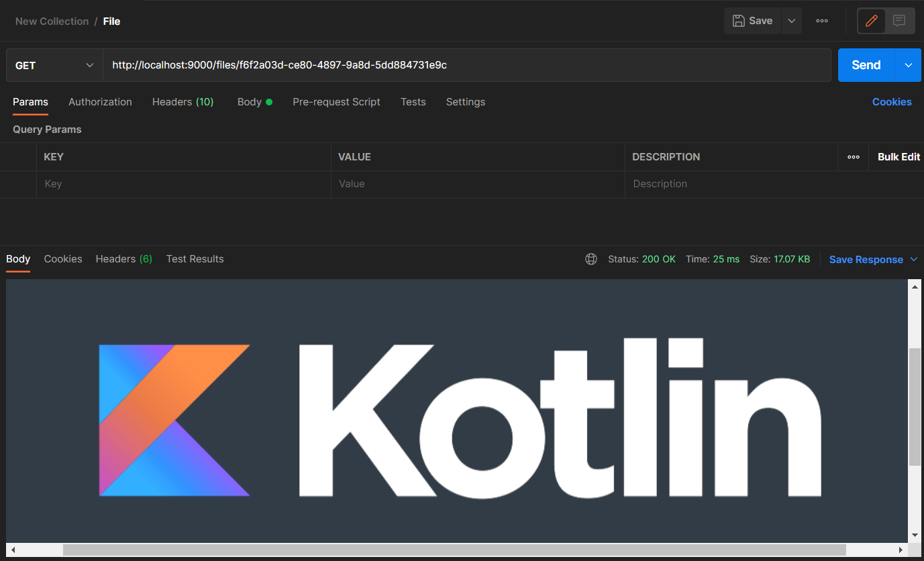
Task: Click the Description input cell
Action: [x=774, y=184]
